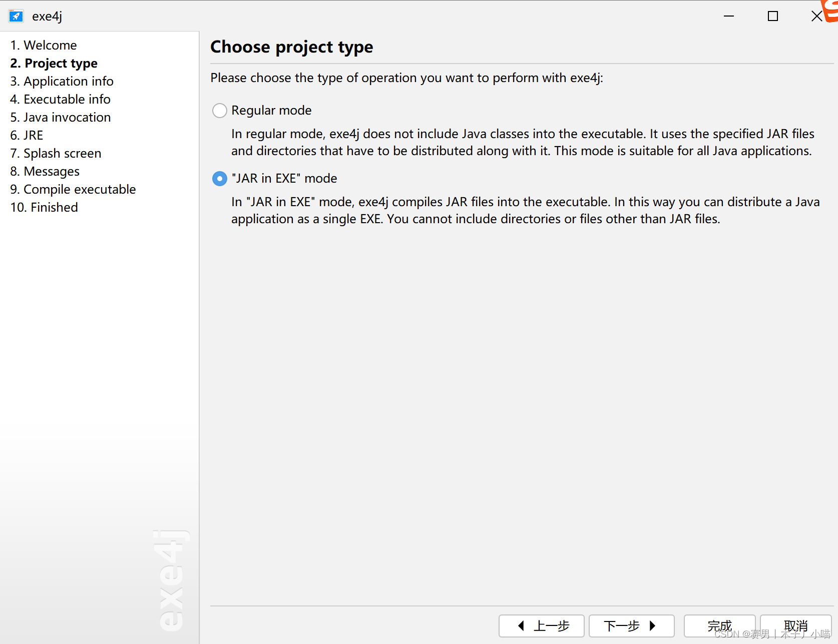Image resolution: width=838 pixels, height=644 pixels.
Task: Click the 下一步 (next) button
Action: coord(632,625)
